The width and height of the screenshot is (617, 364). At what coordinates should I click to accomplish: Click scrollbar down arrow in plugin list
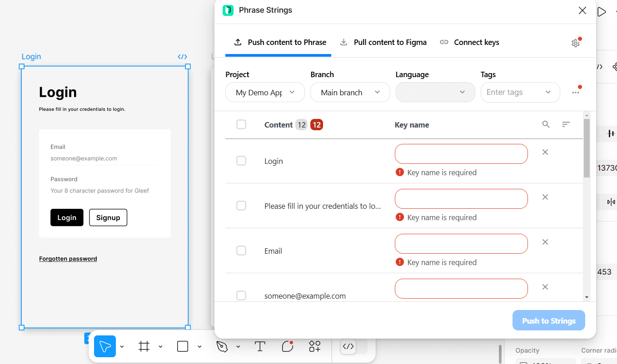pyautogui.click(x=587, y=297)
